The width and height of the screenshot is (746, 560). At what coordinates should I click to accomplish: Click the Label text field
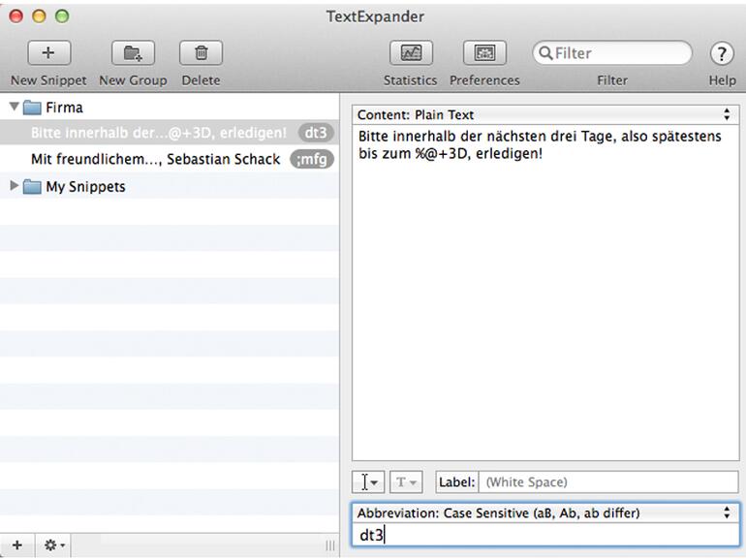[608, 482]
